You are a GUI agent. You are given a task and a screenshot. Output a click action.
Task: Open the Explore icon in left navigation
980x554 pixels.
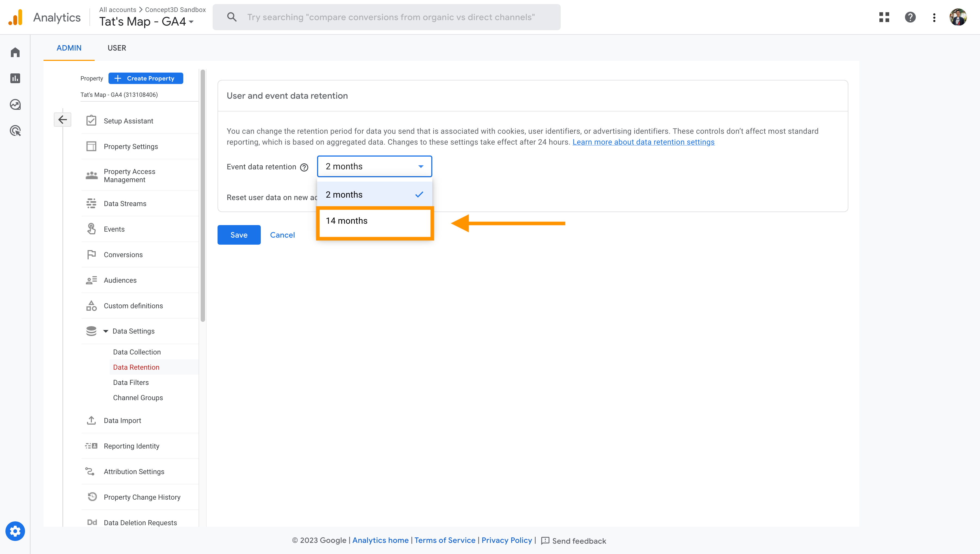pyautogui.click(x=15, y=104)
